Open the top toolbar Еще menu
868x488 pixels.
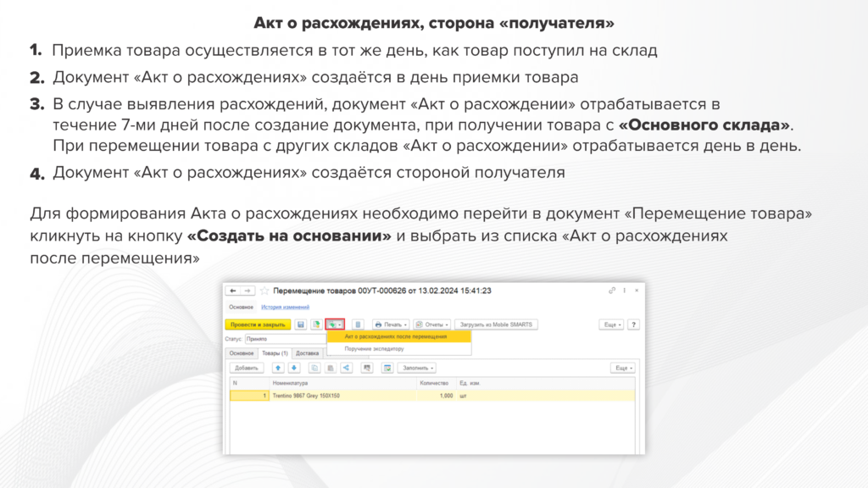tap(612, 324)
